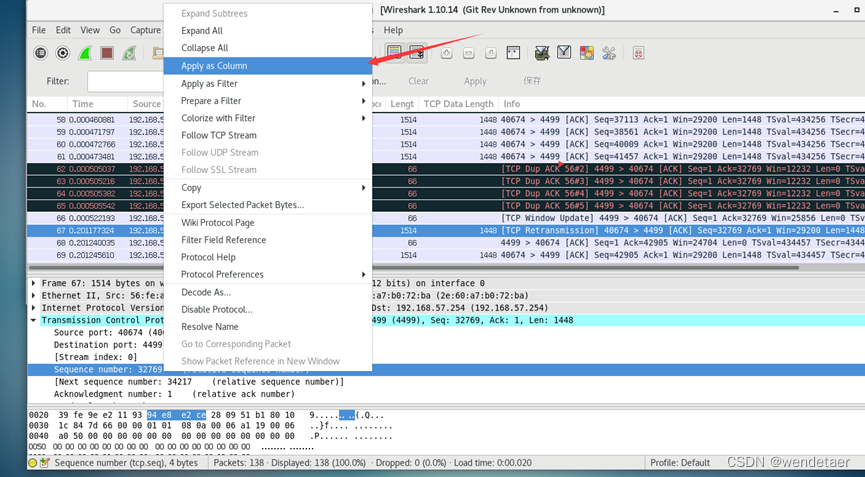Select Acknowledgment number: 1 line

pos(174,394)
